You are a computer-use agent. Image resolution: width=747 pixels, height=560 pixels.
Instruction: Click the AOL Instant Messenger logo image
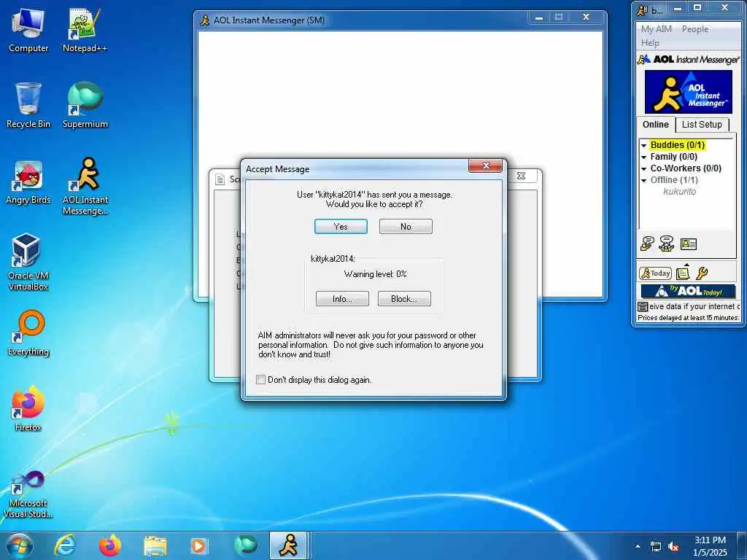(x=688, y=91)
